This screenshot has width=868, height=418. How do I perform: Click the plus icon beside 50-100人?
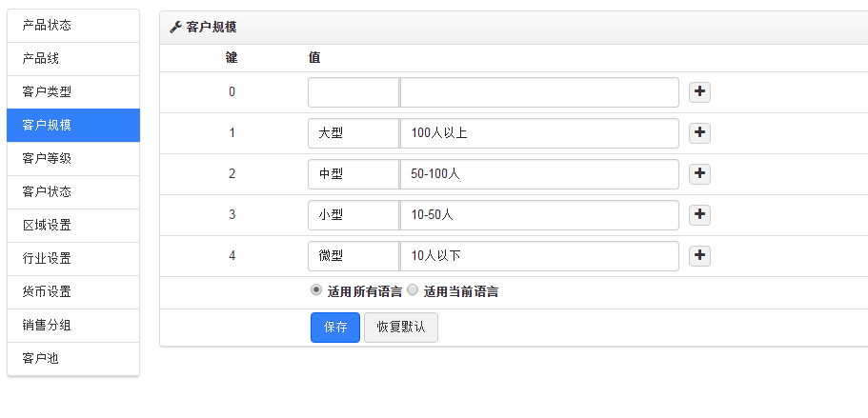coord(700,174)
